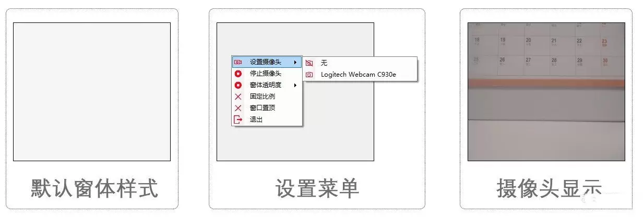Expand the 窗体透明度 submenu arrow
The image size is (644, 217).
(x=295, y=85)
